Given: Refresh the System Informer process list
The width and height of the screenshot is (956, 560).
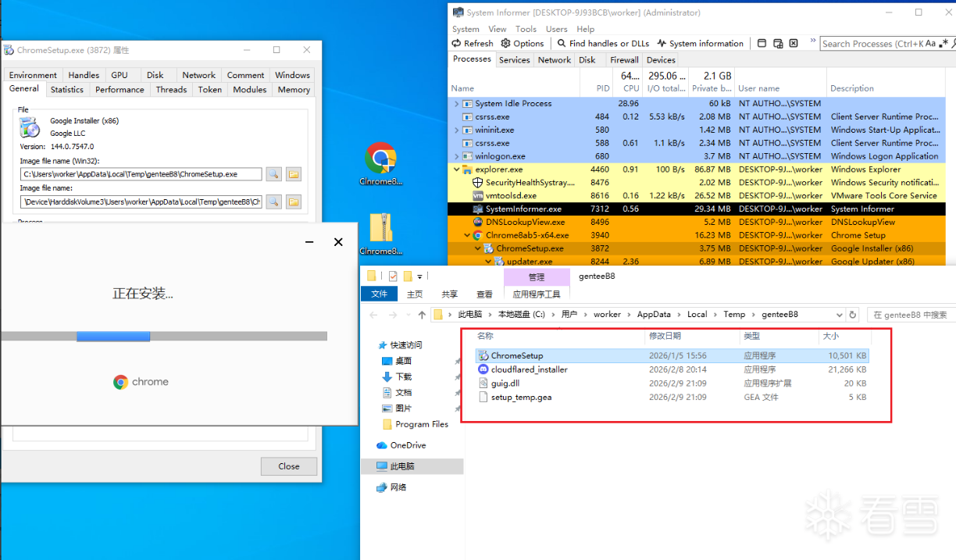Looking at the screenshot, I should point(472,44).
